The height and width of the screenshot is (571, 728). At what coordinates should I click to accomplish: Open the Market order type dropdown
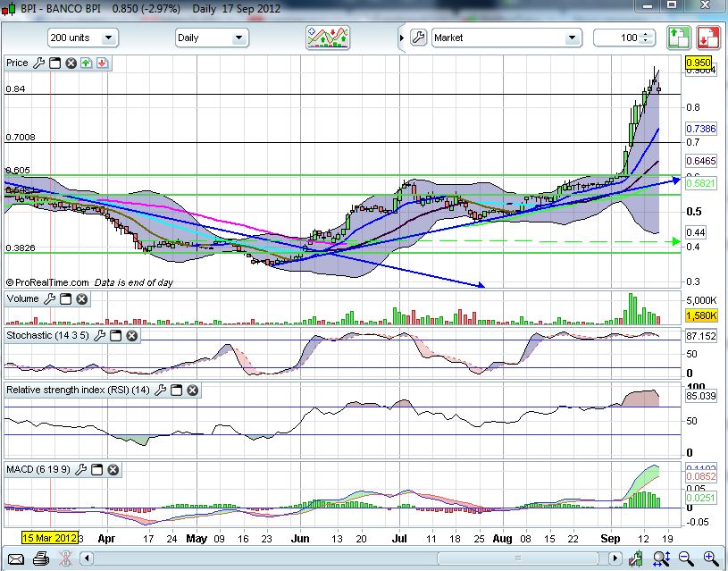tap(506, 38)
